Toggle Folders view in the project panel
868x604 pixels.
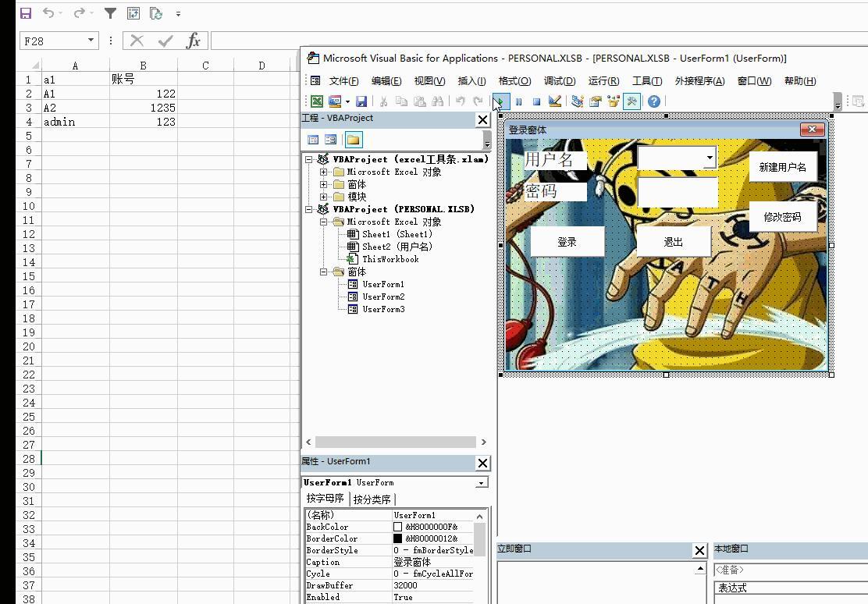(x=354, y=140)
